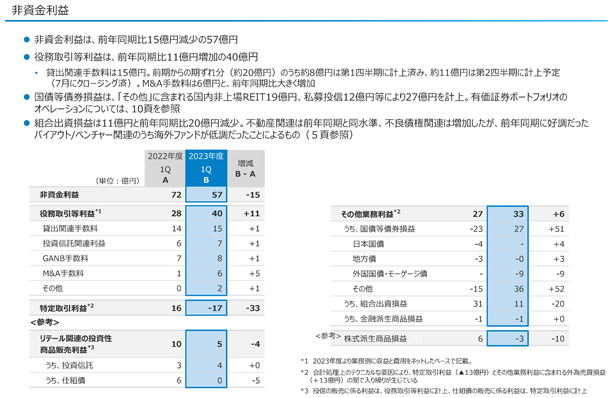Image resolution: width=612 pixels, height=398 pixels.
Task: Click the リテール関連の投資性商品販売利益 row label
Action: point(76,344)
